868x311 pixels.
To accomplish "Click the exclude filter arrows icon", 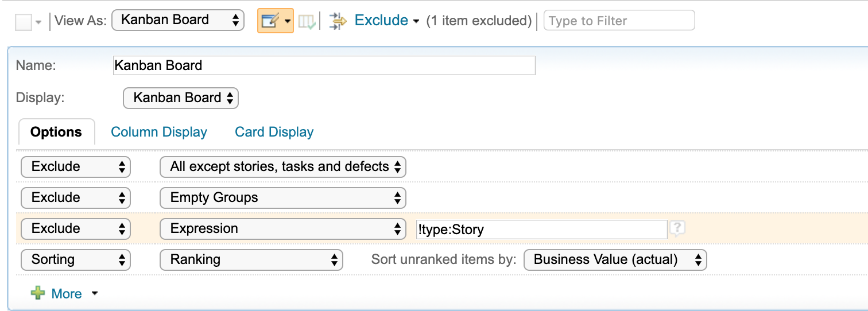I will coord(338,21).
